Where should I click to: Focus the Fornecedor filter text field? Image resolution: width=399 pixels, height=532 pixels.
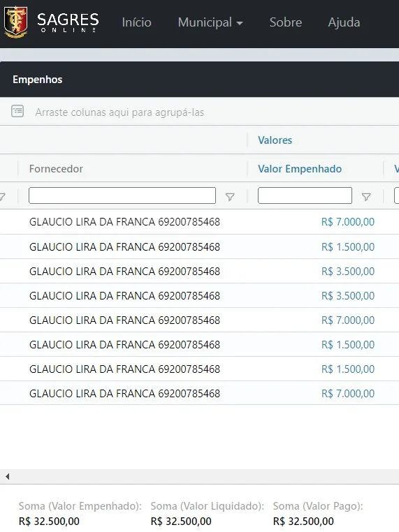tap(122, 195)
